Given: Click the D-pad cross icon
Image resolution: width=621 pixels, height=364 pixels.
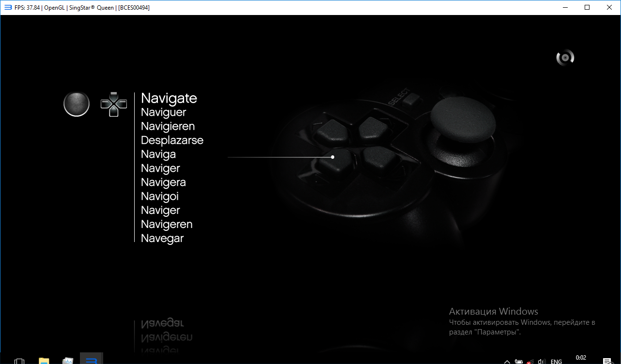Looking at the screenshot, I should point(113,104).
